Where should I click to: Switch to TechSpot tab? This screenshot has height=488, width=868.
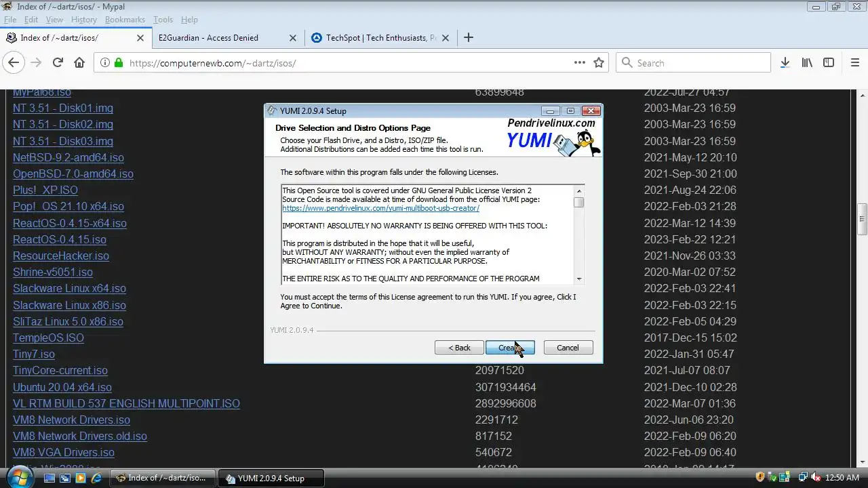380,38
